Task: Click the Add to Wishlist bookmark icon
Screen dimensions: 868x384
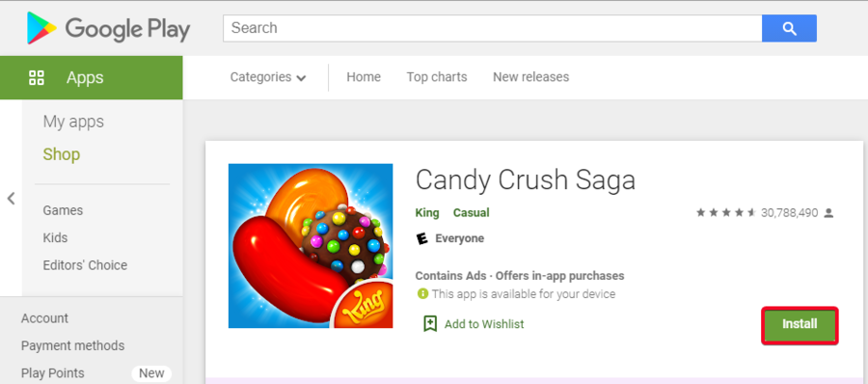Action: coord(430,324)
